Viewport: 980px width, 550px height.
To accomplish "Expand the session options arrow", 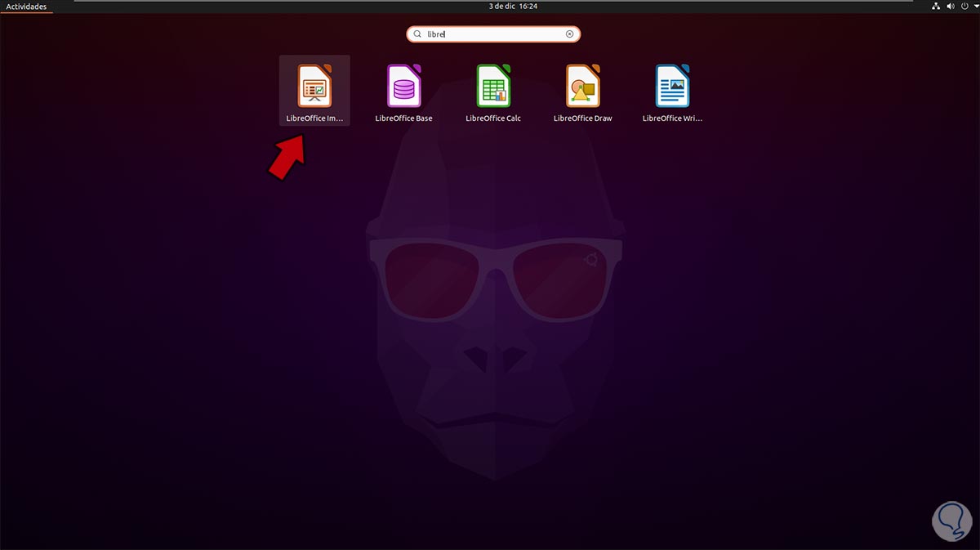I will click(976, 6).
